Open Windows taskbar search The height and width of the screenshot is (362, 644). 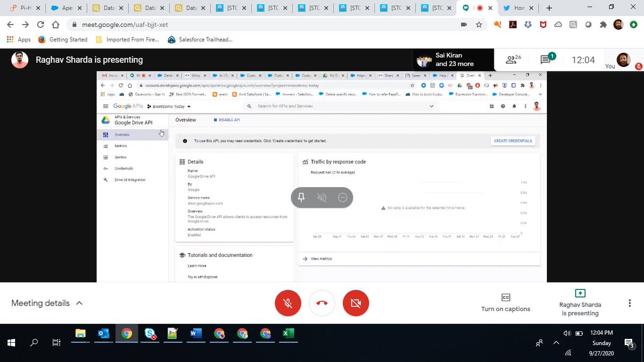click(x=34, y=342)
